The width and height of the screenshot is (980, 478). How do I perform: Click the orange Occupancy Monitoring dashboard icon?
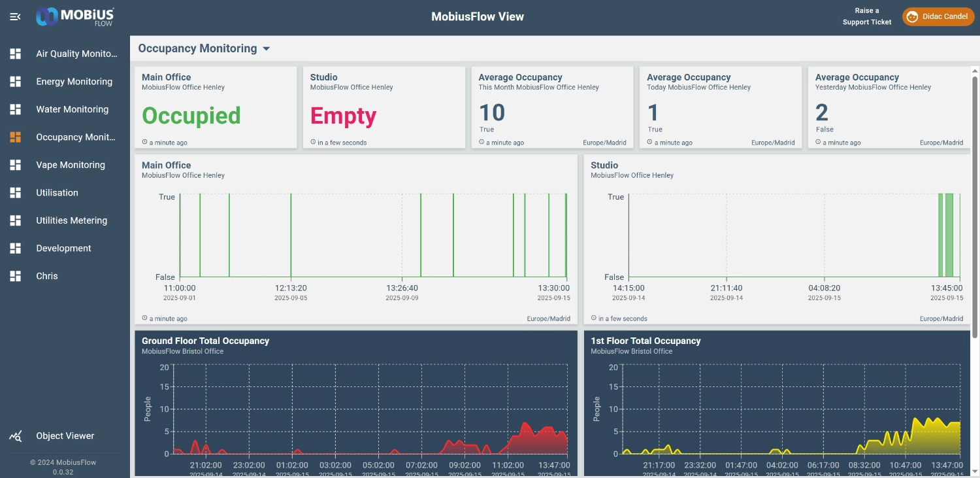(15, 137)
